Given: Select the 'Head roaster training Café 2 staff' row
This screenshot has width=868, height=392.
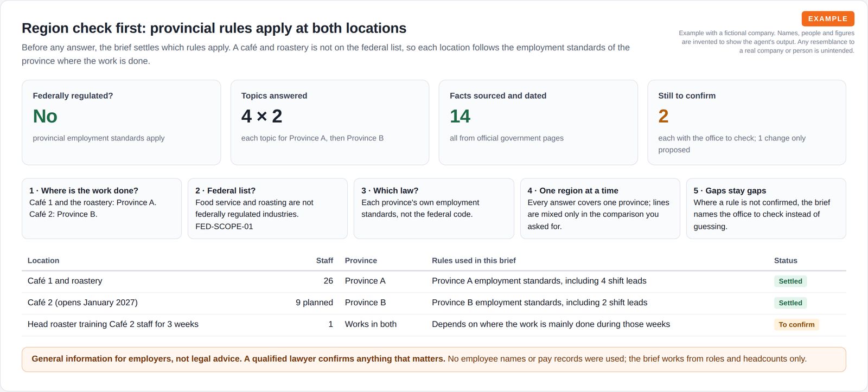Looking at the screenshot, I should (434, 325).
